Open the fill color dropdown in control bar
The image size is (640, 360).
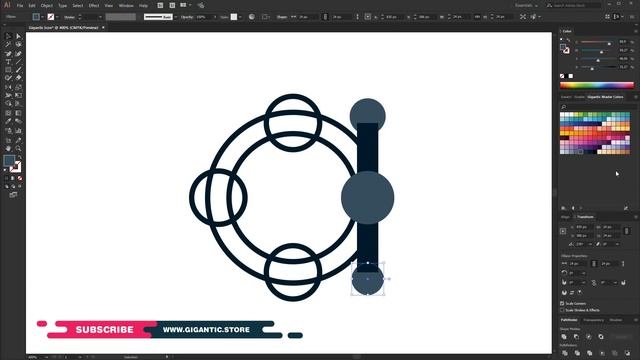click(x=42, y=17)
